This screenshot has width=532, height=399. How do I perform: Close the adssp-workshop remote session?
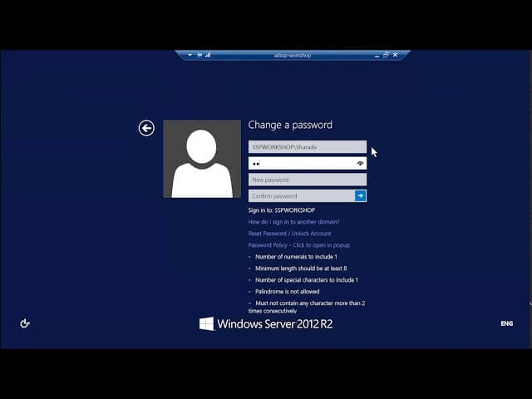point(396,55)
